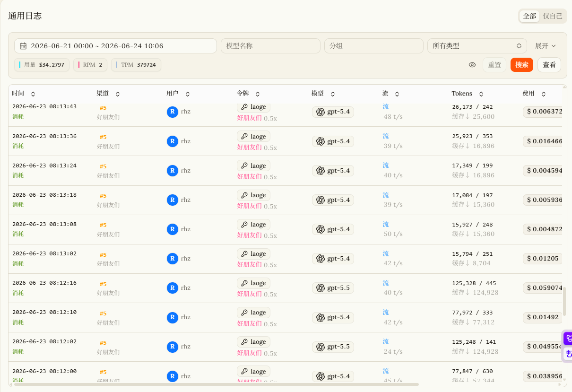Image resolution: width=572 pixels, height=392 pixels.
Task: Click the TPM 379724 stat badge
Action: (136, 65)
